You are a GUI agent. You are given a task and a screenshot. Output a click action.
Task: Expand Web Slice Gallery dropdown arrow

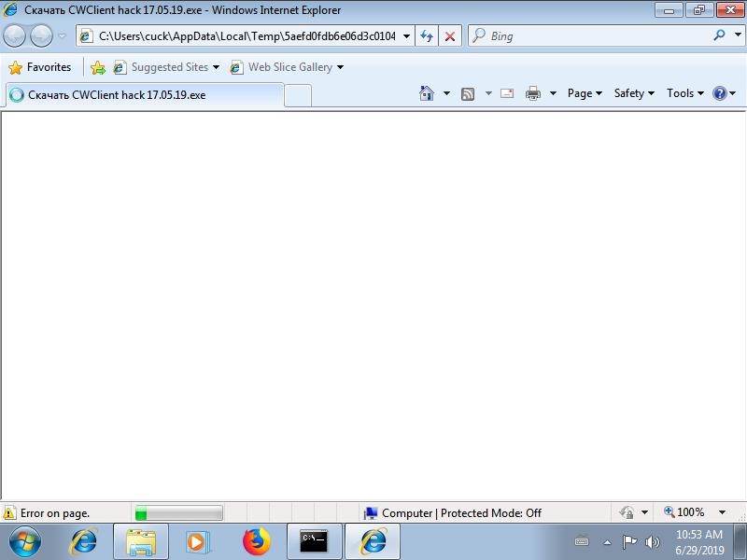[340, 67]
